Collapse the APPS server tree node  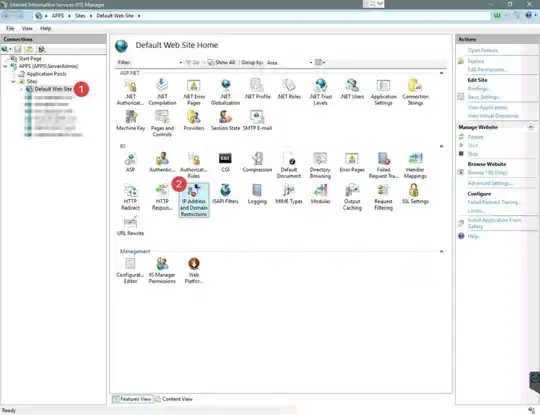[x=5, y=66]
